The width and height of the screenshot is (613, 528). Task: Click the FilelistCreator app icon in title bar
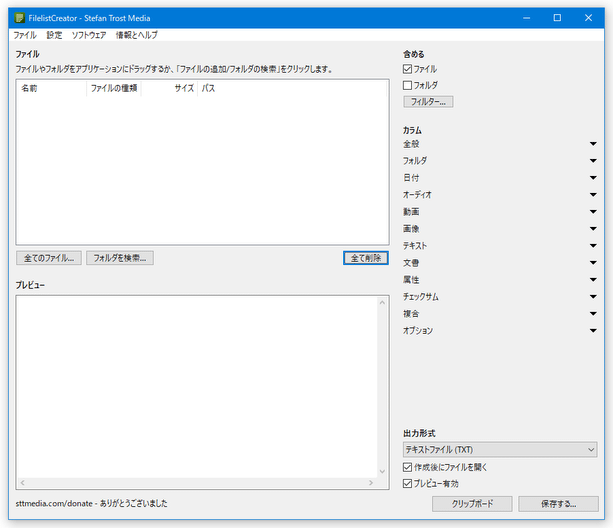point(19,18)
